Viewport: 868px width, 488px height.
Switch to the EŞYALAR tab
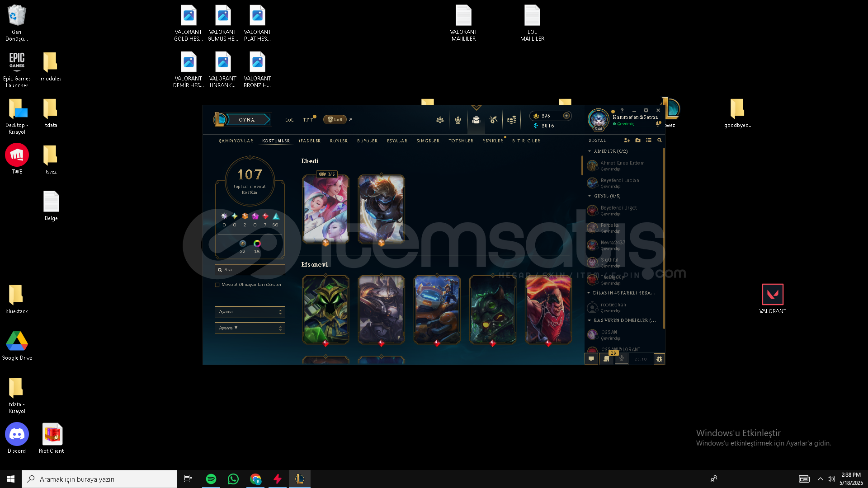pyautogui.click(x=397, y=141)
